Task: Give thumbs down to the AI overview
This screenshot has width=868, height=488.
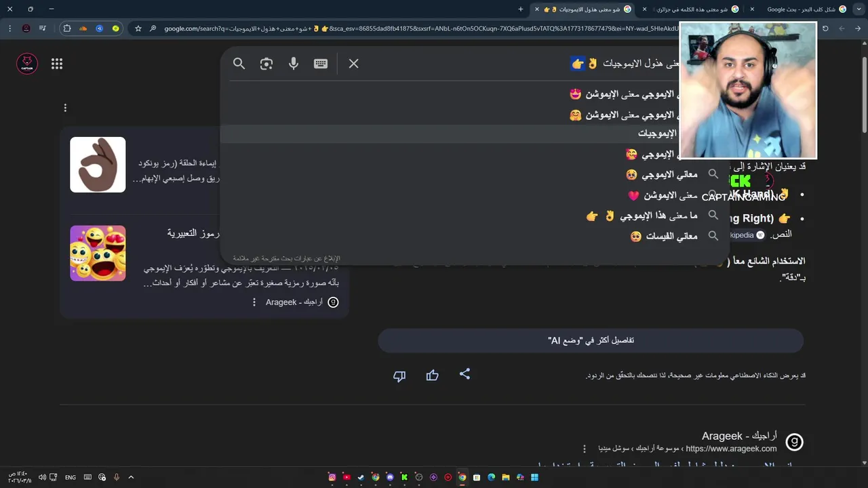Action: (399, 376)
